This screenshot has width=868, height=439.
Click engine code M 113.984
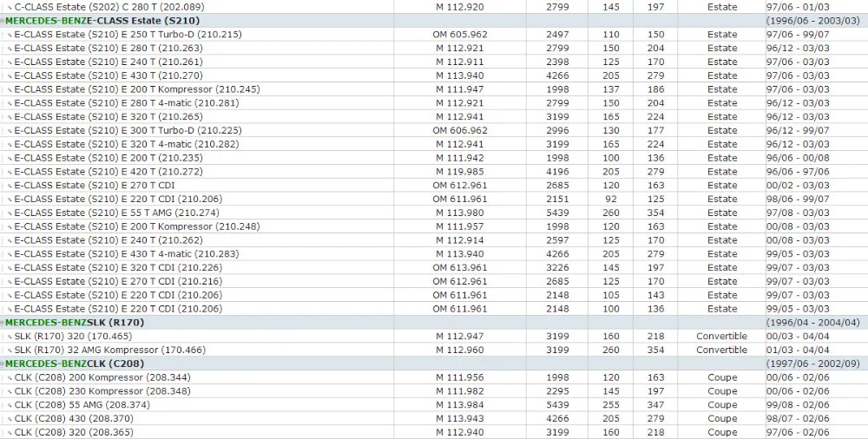pyautogui.click(x=460, y=405)
